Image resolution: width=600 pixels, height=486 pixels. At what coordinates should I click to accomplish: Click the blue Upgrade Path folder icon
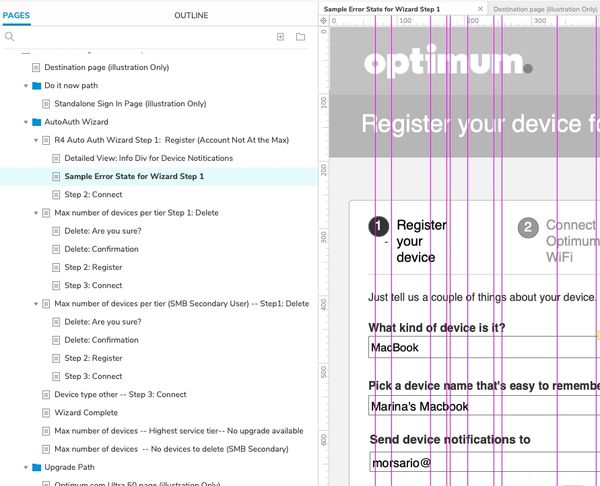(x=36, y=467)
